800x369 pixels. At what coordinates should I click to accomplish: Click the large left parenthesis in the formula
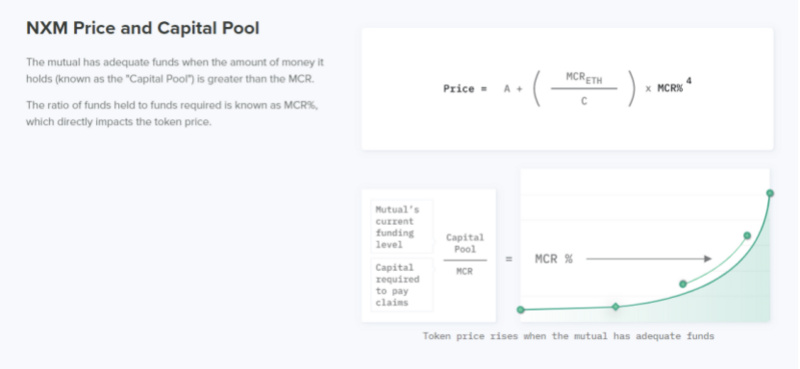(537, 89)
